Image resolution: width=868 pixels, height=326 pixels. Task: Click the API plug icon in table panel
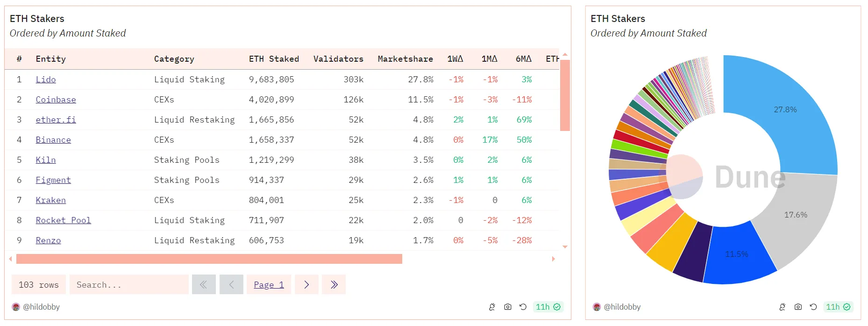click(x=492, y=307)
